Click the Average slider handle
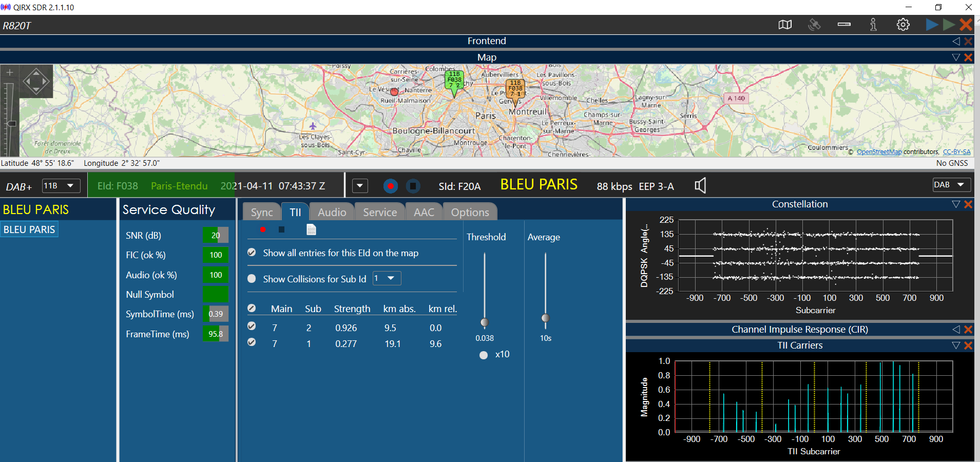Screen dimensions: 980x462 point(545,318)
